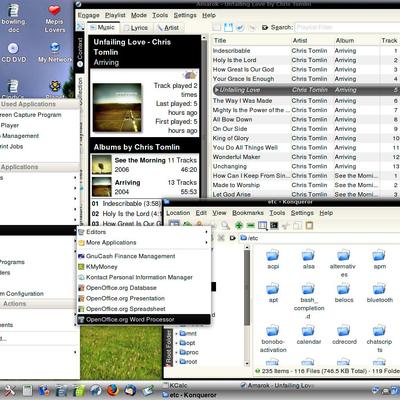Open the bowling doc desktop icon
The image size is (400, 400).
[13, 17]
